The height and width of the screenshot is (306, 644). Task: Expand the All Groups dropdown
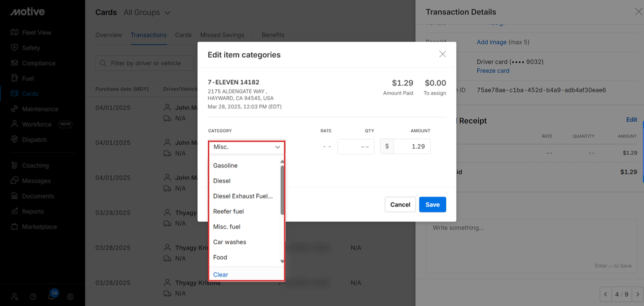147,12
